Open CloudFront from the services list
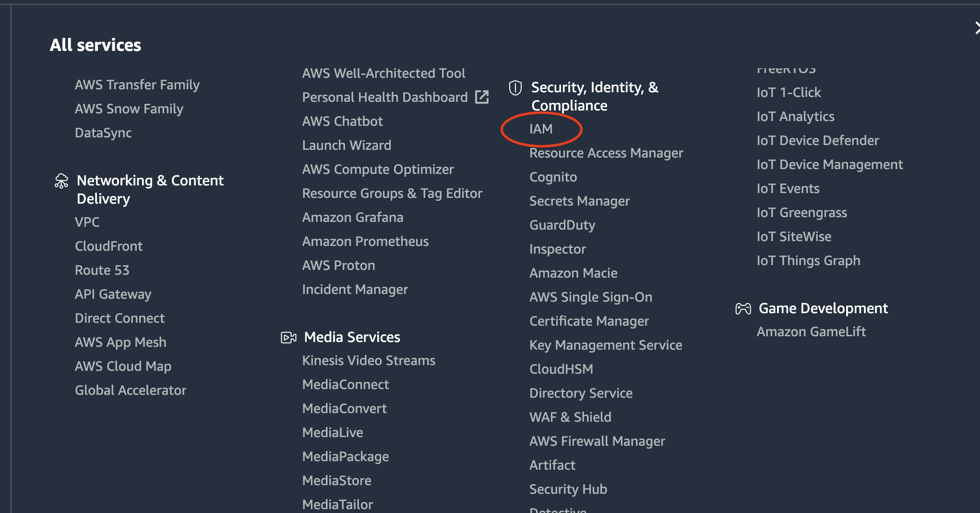Image resolution: width=980 pixels, height=513 pixels. pyautogui.click(x=109, y=246)
